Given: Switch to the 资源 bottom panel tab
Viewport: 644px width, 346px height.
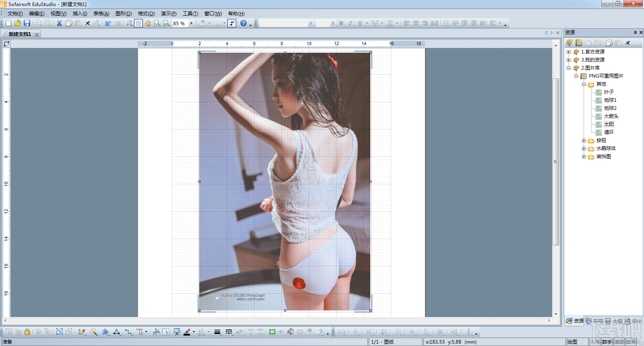Looking at the screenshot, I should click(575, 321).
